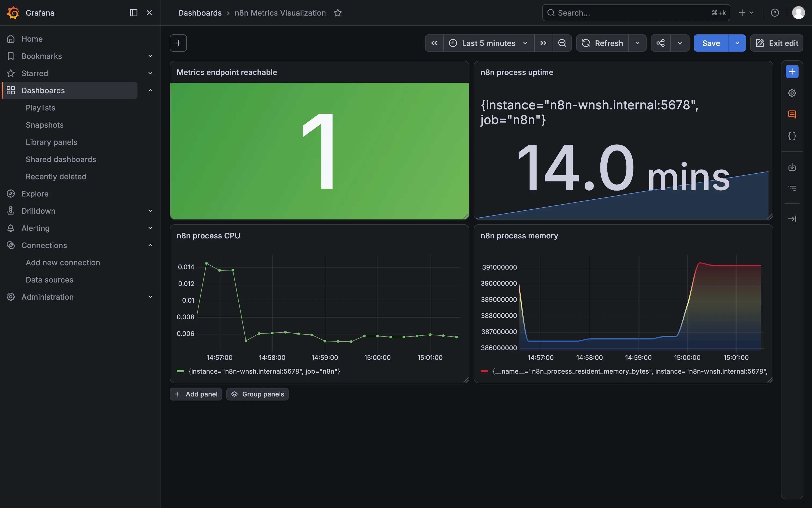Click the n8n Metrics Visualization breadcrumb

coord(280,13)
